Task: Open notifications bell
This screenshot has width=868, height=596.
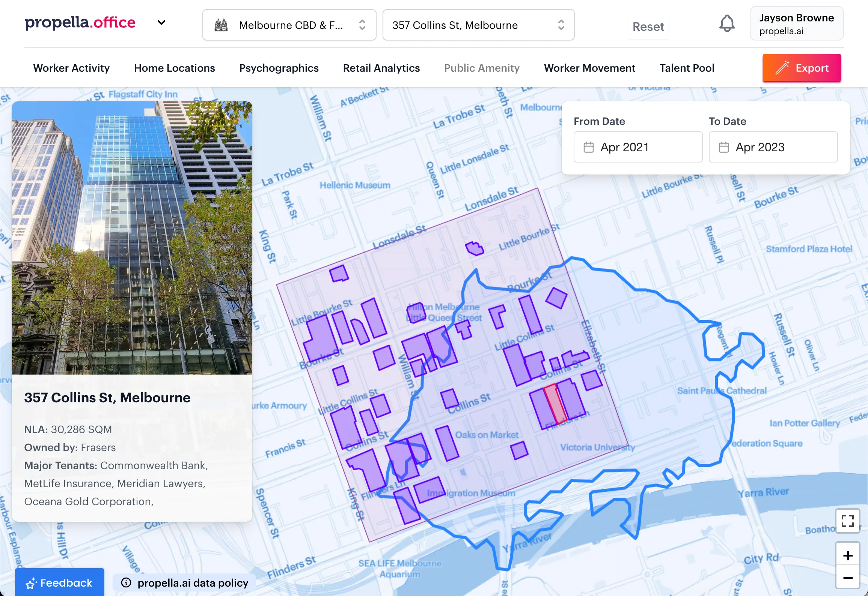Action: (727, 24)
